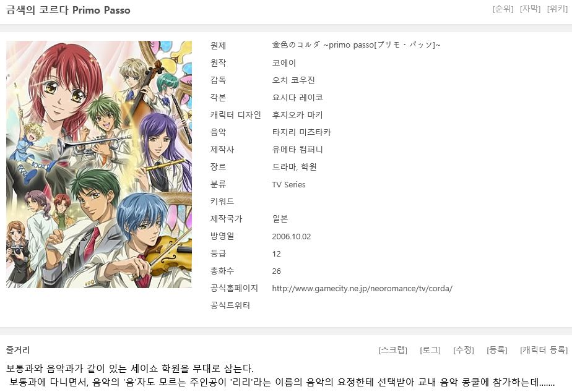Open the official homepage URL gamecity.ne.jp
The height and width of the screenshot is (392, 572).
coord(362,289)
